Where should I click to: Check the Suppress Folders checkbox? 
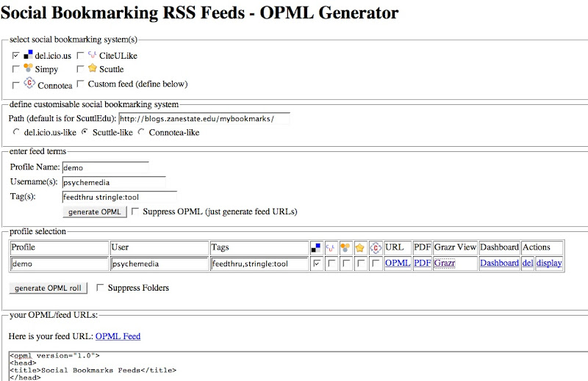pos(100,287)
